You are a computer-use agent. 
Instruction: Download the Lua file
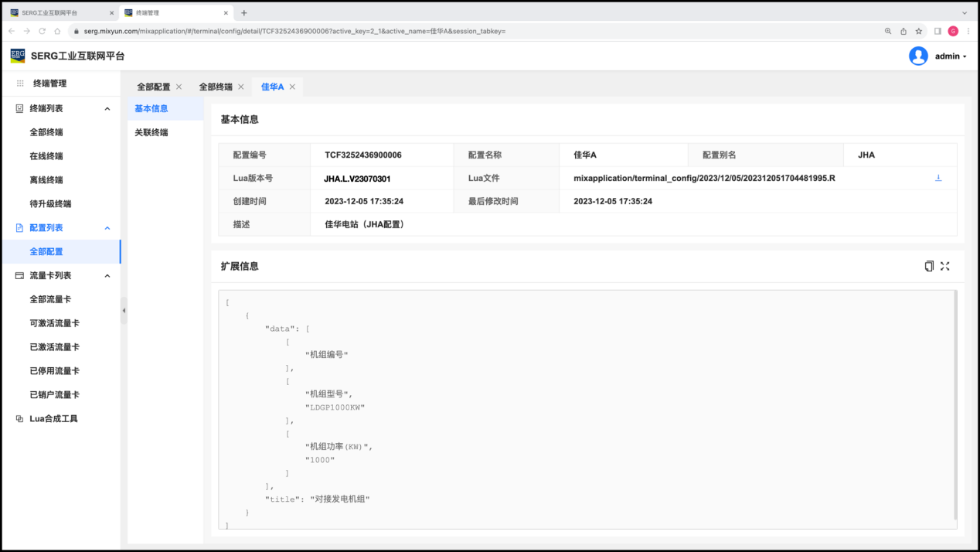coord(938,178)
